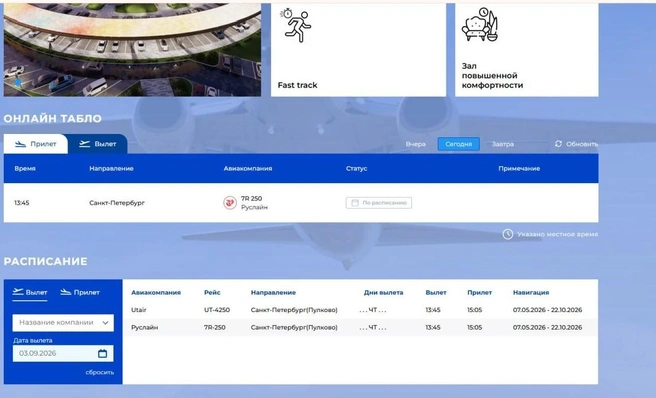This screenshot has height=398, width=656.
Task: Click the Utair airline name in the schedule
Action: point(139,310)
